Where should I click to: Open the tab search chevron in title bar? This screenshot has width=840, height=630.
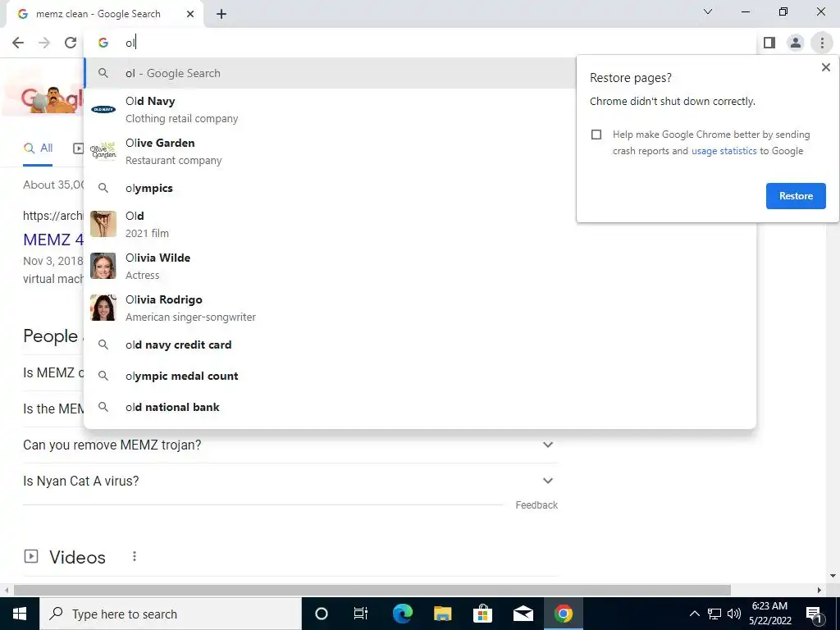[708, 11]
